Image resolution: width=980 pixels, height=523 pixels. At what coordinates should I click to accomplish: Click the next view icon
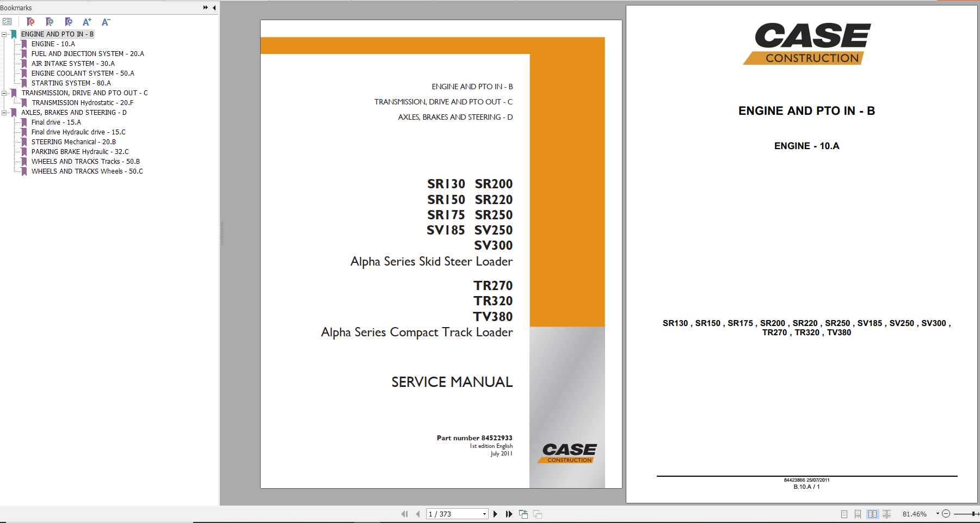click(538, 514)
